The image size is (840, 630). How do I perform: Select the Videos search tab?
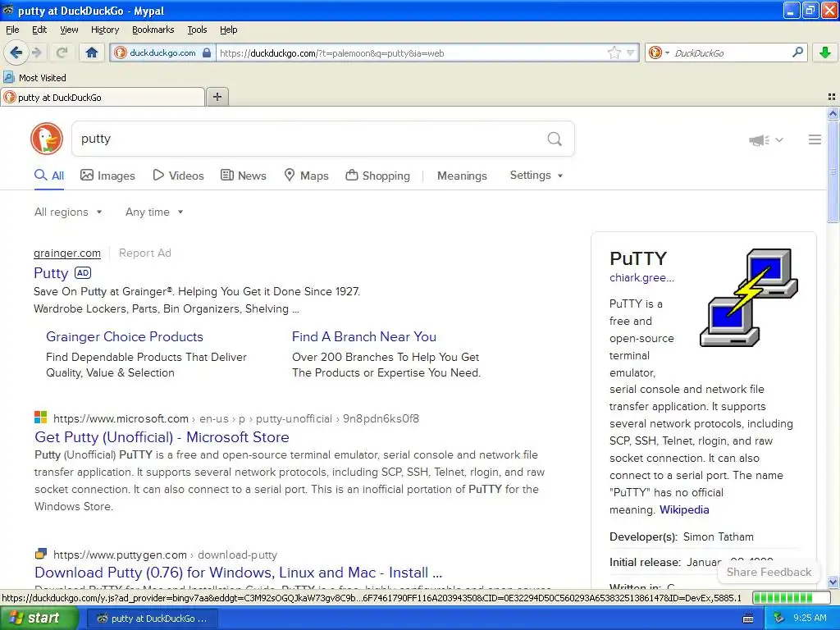pos(178,176)
